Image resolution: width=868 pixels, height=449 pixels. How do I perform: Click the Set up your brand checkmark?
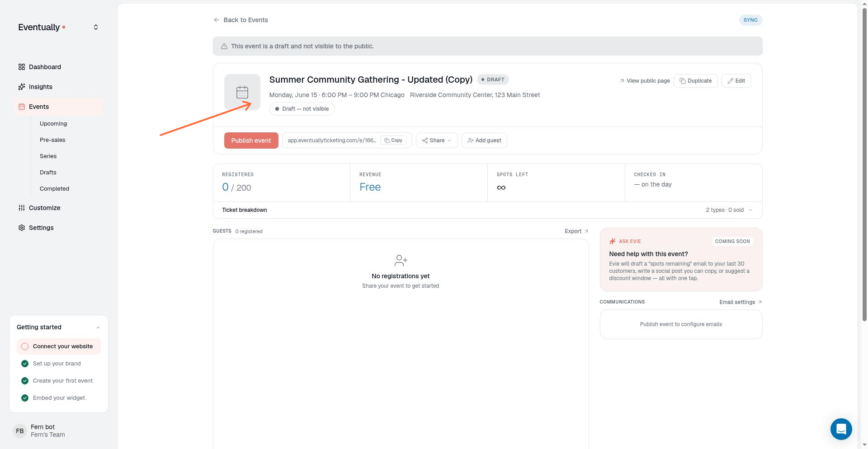click(25, 364)
